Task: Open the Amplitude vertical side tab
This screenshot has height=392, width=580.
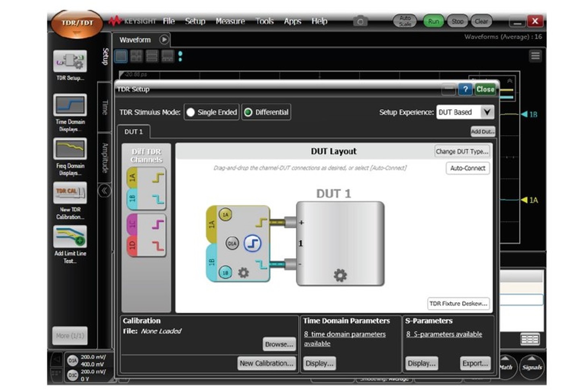Action: click(x=105, y=158)
